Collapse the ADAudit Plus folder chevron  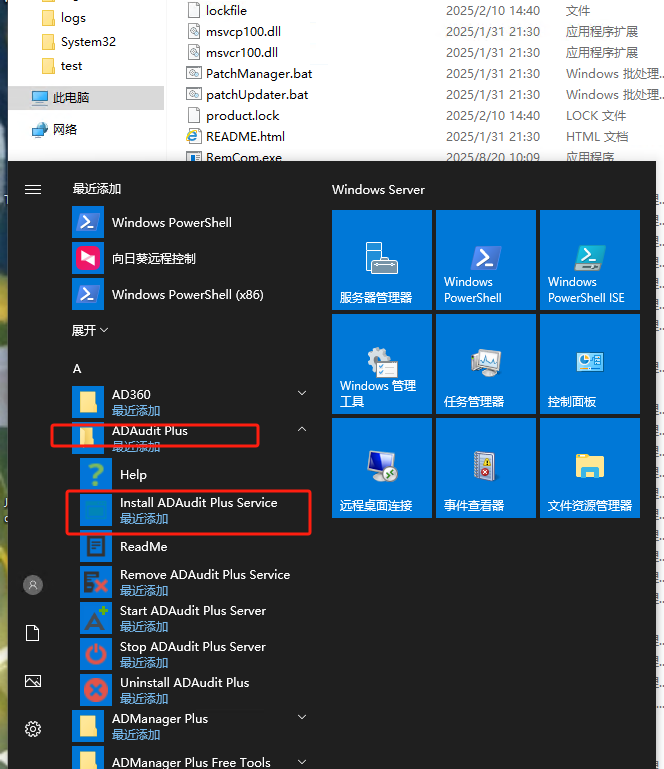[302, 430]
